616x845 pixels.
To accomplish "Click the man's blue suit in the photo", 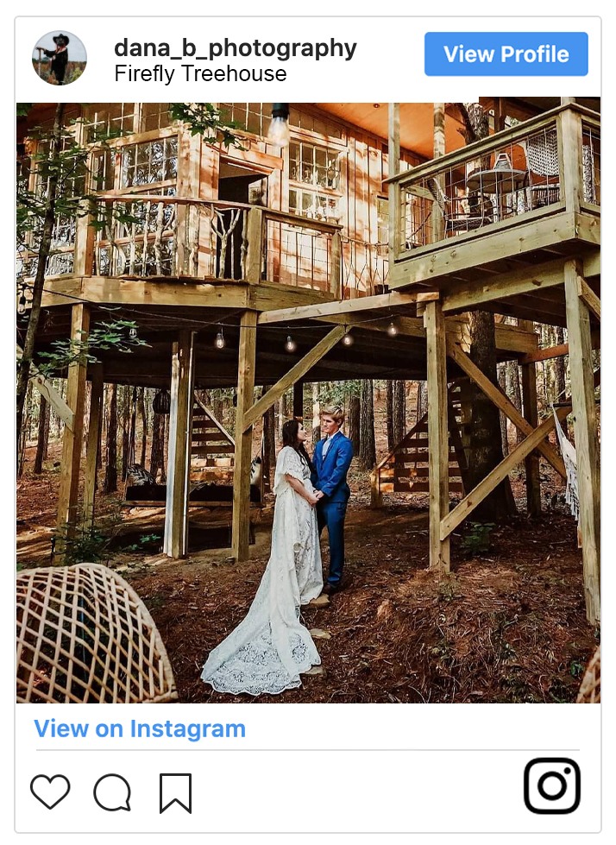I will point(332,501).
